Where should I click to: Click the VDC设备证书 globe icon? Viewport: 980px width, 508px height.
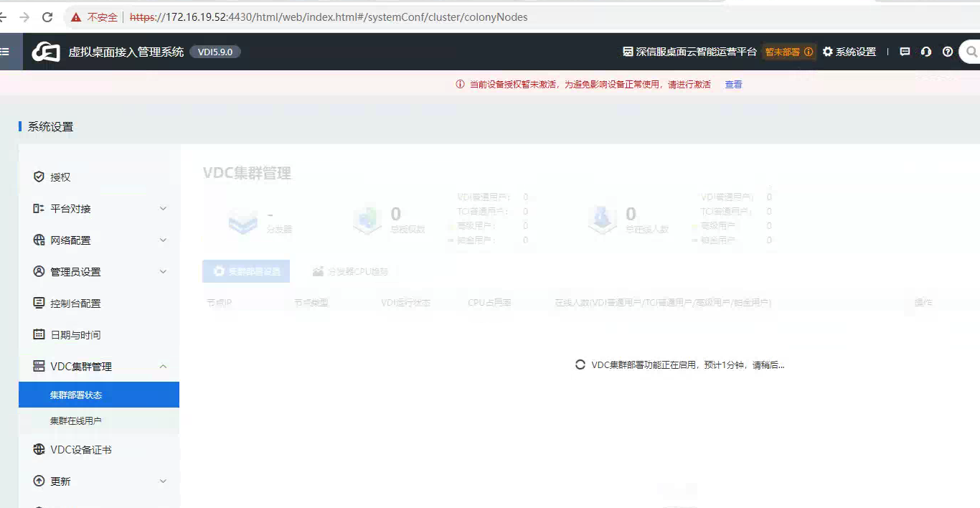click(x=39, y=449)
